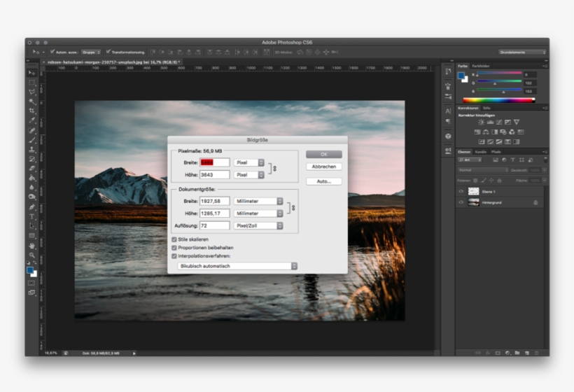Choose the Zoom magnifier tool
The height and width of the screenshot is (392, 574).
(x=31, y=255)
